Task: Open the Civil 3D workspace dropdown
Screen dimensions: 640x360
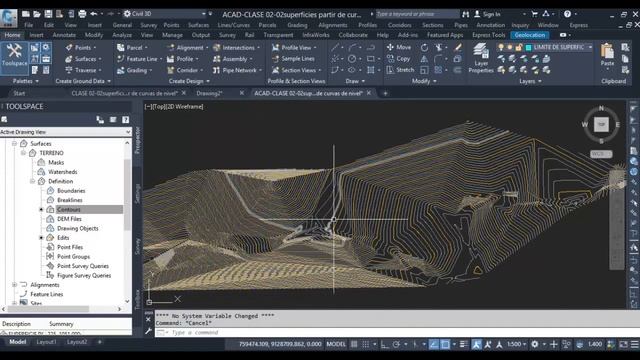Action: [x=165, y=14]
